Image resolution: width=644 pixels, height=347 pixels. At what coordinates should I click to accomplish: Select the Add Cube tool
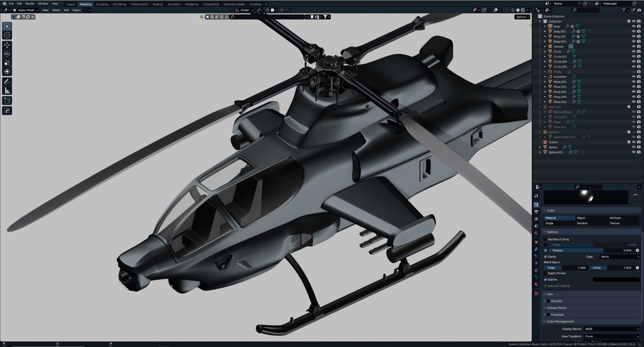click(x=8, y=100)
